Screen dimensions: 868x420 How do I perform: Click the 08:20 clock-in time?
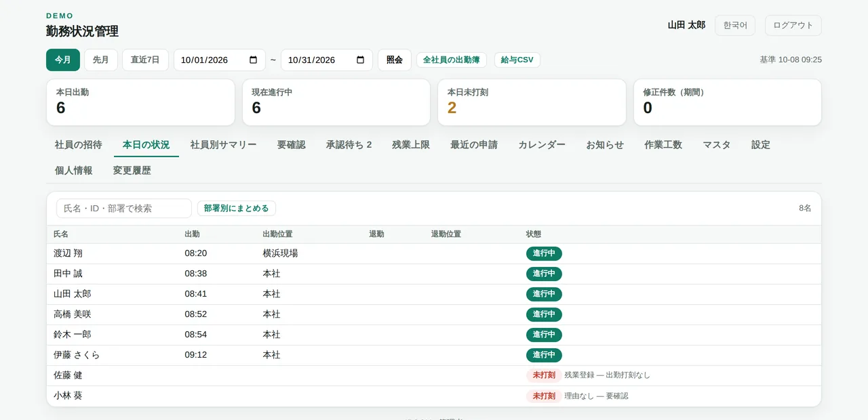pos(196,253)
